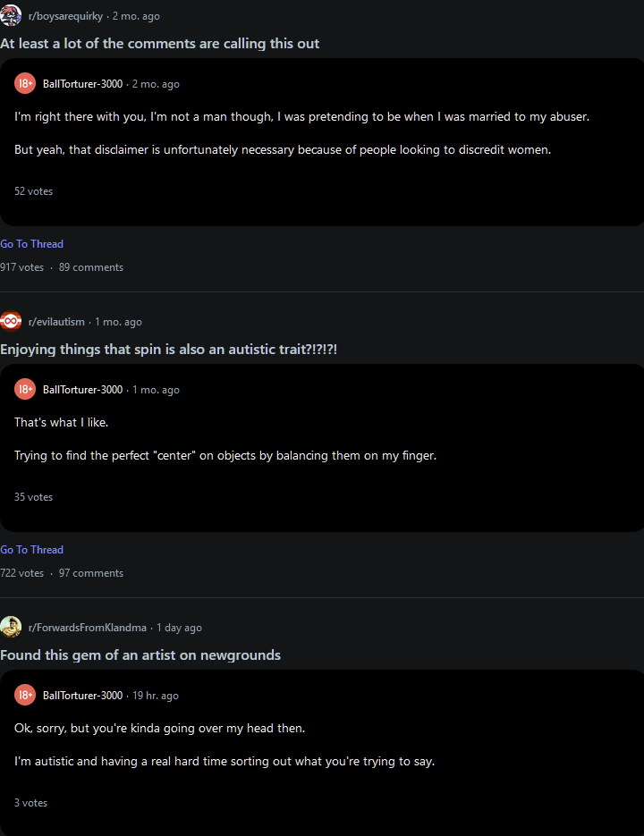Click the "97 comments" count

coord(91,573)
